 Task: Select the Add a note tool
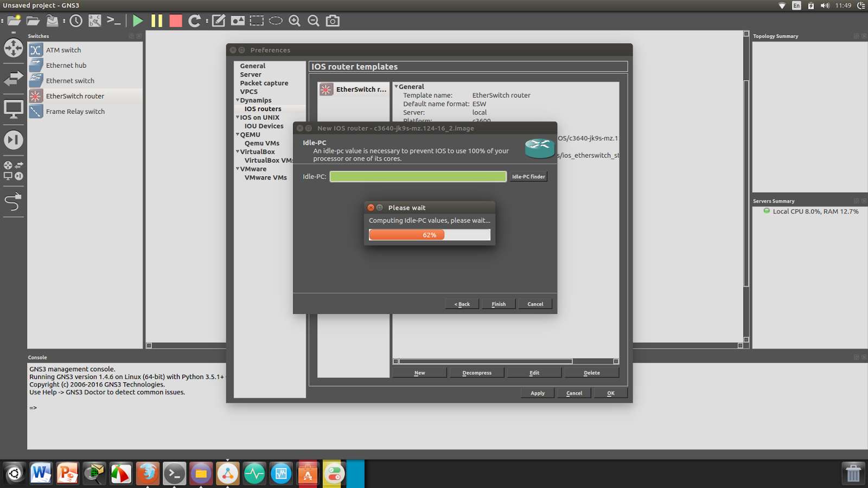[x=219, y=21]
